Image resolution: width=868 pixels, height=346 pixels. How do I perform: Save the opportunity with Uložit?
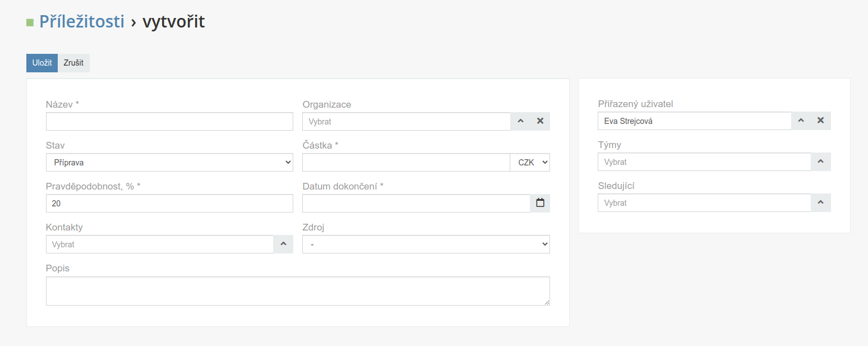tap(42, 63)
